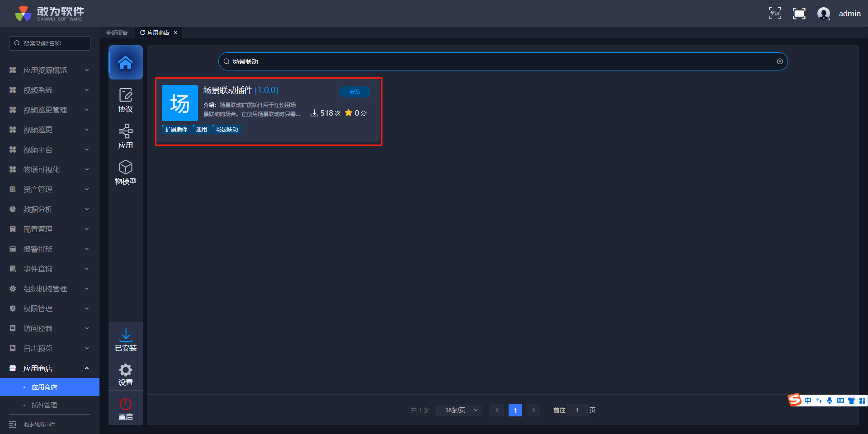Screen dimensions: 868x434
Task: Open the 应用 application category
Action: [126, 136]
